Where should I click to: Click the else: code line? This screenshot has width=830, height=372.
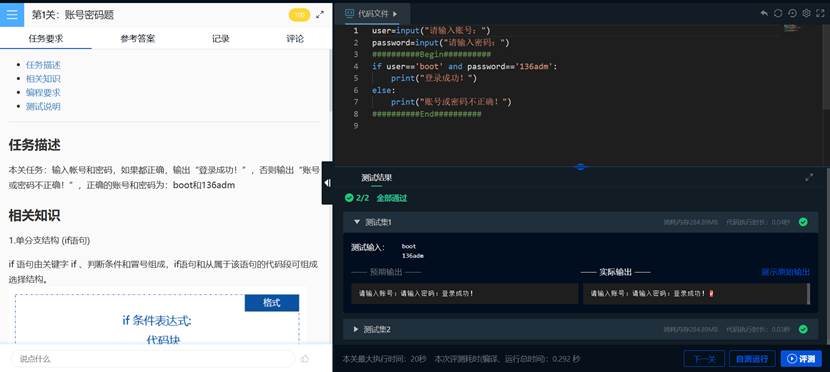click(x=383, y=90)
